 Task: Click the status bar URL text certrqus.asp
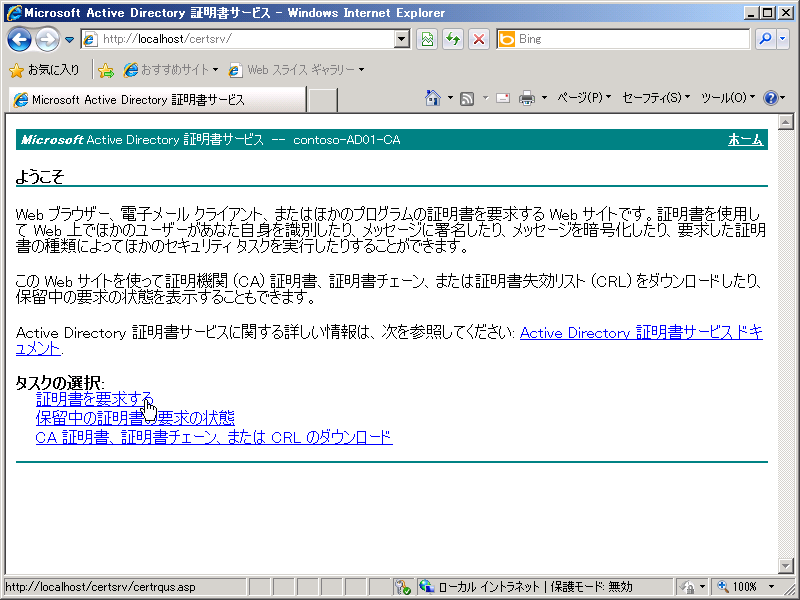pos(100,587)
